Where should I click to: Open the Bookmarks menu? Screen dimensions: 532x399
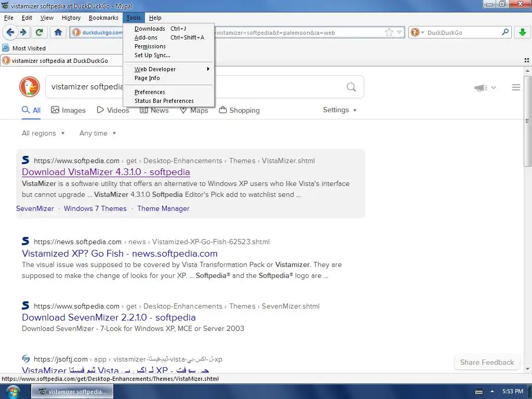pos(103,18)
